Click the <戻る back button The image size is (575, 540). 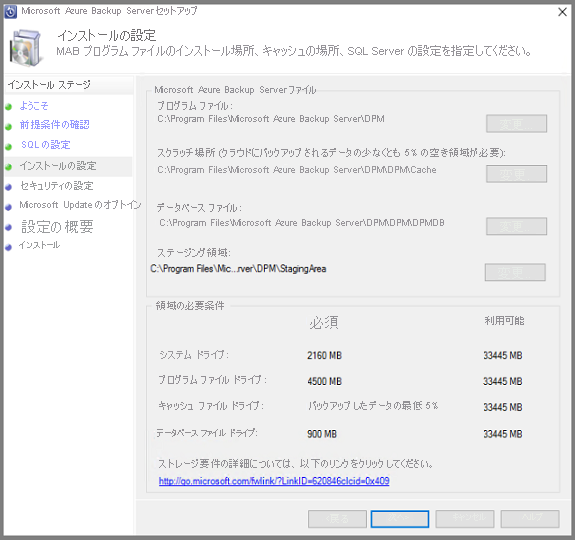(337, 519)
